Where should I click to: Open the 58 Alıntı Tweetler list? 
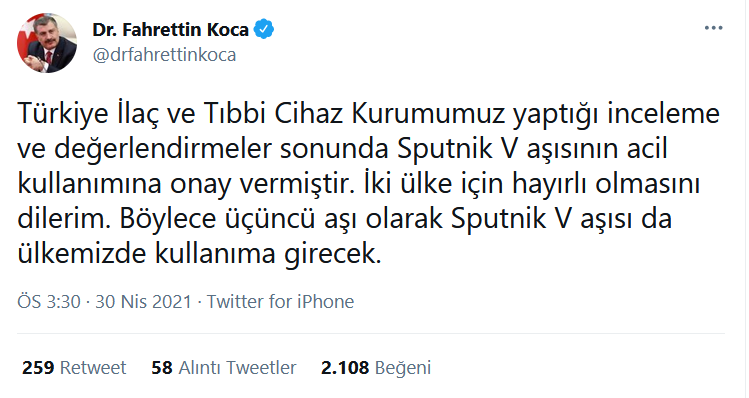pyautogui.click(x=224, y=367)
